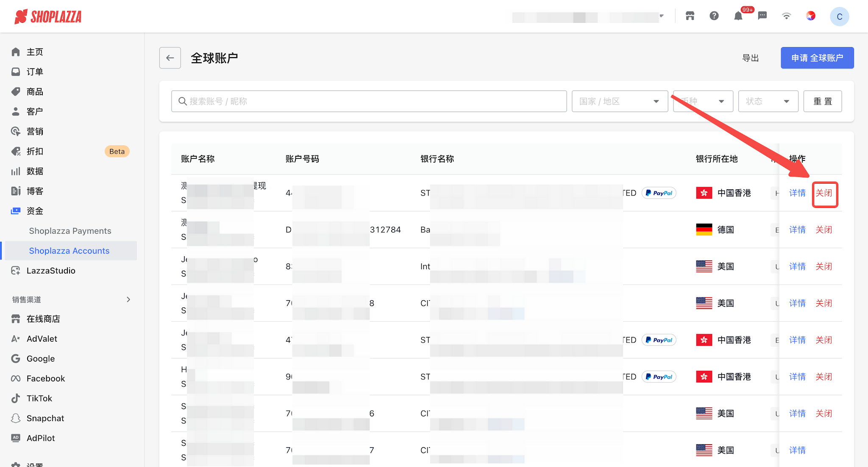Select Shoplazza Payments submenu item
Viewport: 868px width, 467px height.
click(70, 231)
